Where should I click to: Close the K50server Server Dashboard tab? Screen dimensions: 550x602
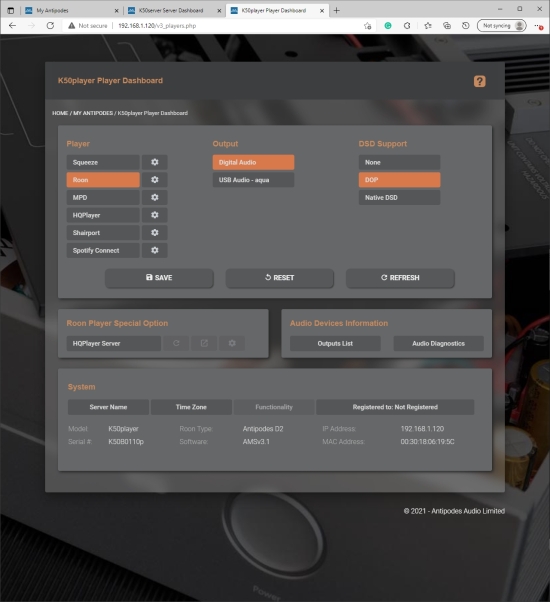coord(219,11)
